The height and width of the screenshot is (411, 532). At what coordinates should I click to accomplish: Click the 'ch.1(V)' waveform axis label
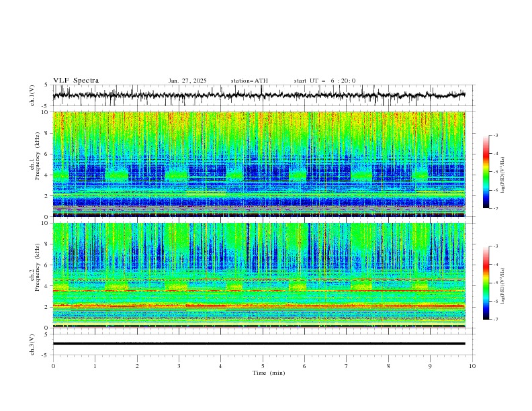pos(32,95)
